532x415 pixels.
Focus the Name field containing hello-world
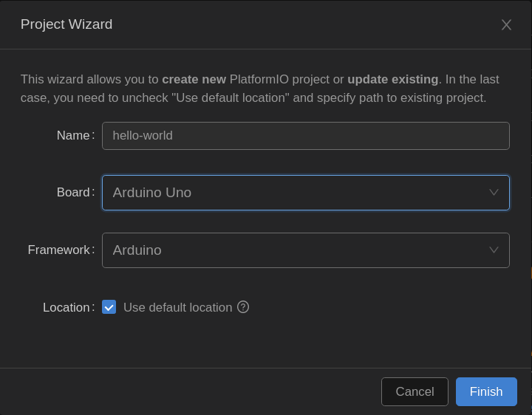click(x=305, y=136)
